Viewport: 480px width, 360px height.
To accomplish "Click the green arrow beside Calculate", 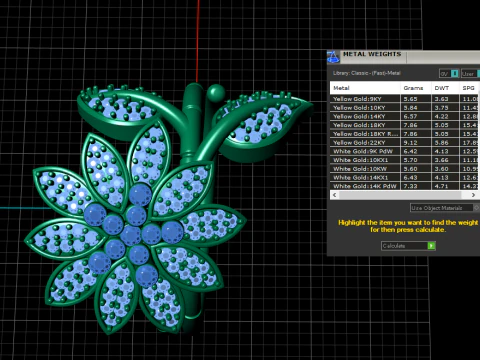I will tap(431, 246).
